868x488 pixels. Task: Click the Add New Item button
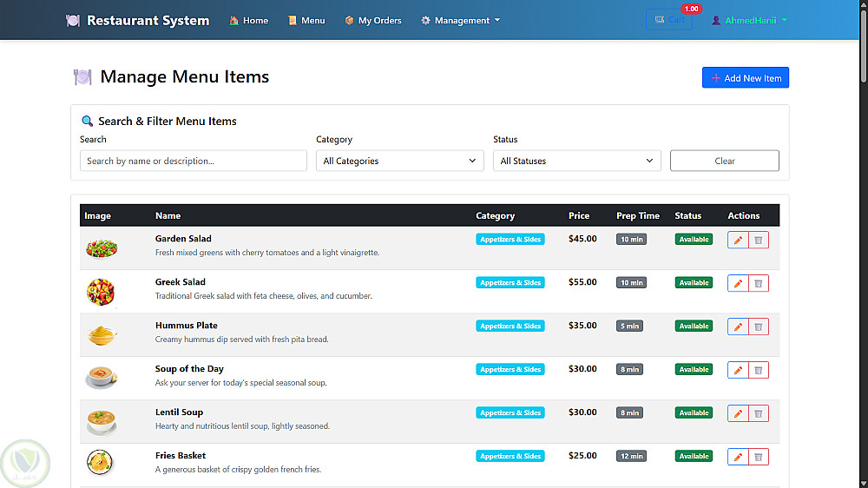click(746, 78)
